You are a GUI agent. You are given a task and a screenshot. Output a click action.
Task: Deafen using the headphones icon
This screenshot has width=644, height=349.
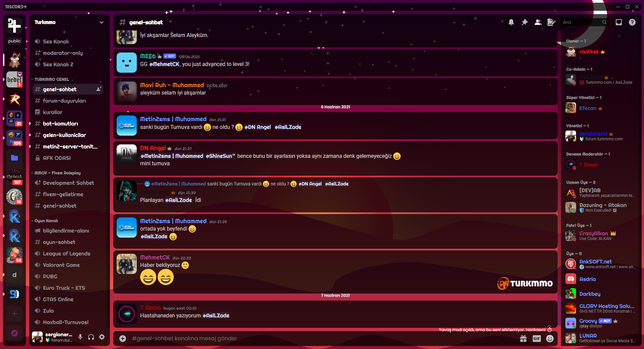click(x=91, y=337)
